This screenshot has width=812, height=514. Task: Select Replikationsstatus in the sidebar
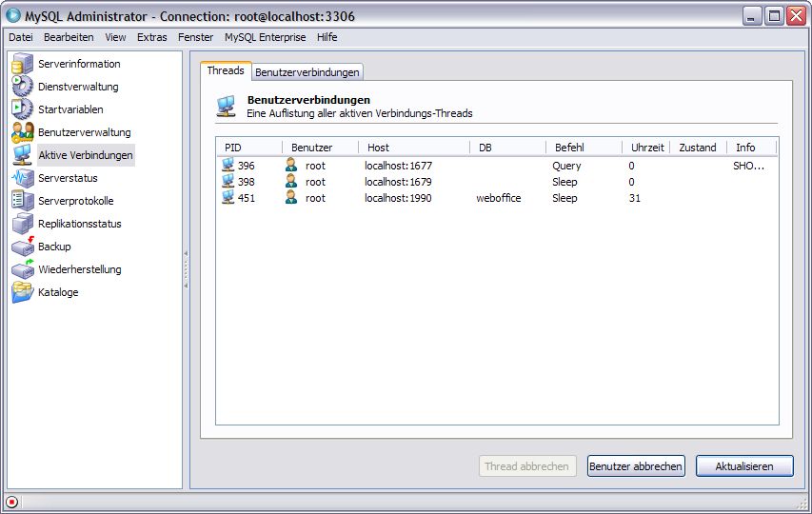(80, 223)
